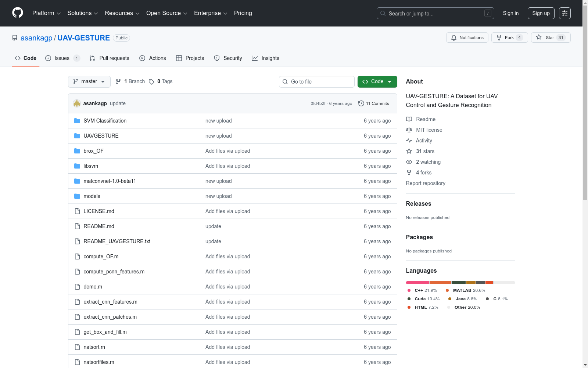Open the Security tab
This screenshot has width=588, height=368.
[228, 58]
